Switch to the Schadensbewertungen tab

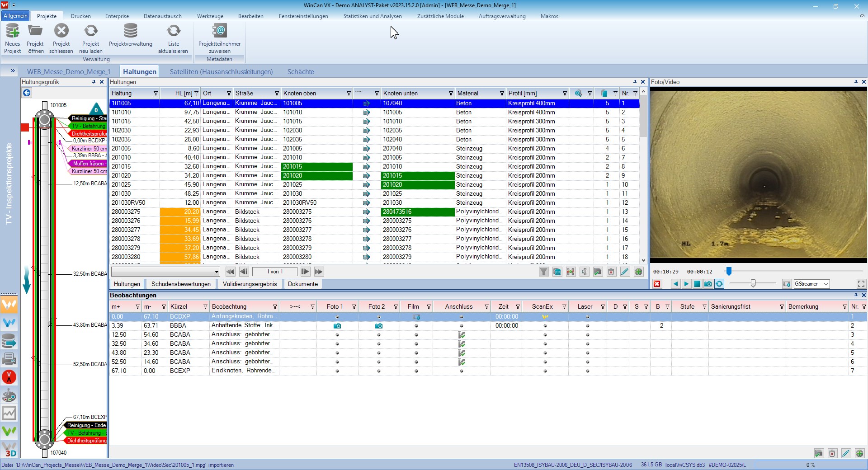point(181,284)
